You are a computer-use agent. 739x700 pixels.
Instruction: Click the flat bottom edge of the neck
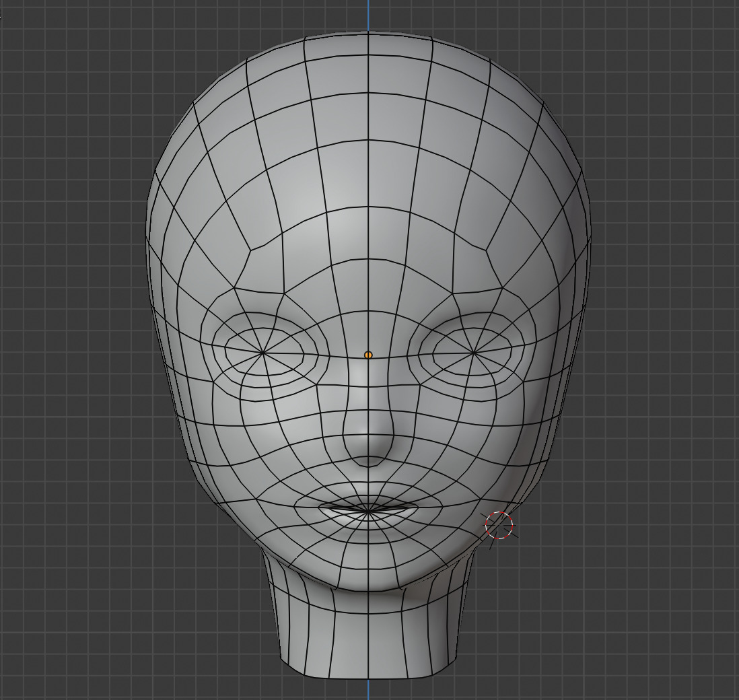coord(368,675)
